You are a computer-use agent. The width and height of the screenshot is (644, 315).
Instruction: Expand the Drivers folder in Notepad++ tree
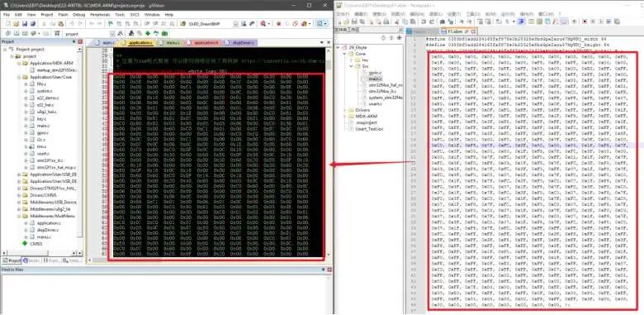[x=345, y=110]
